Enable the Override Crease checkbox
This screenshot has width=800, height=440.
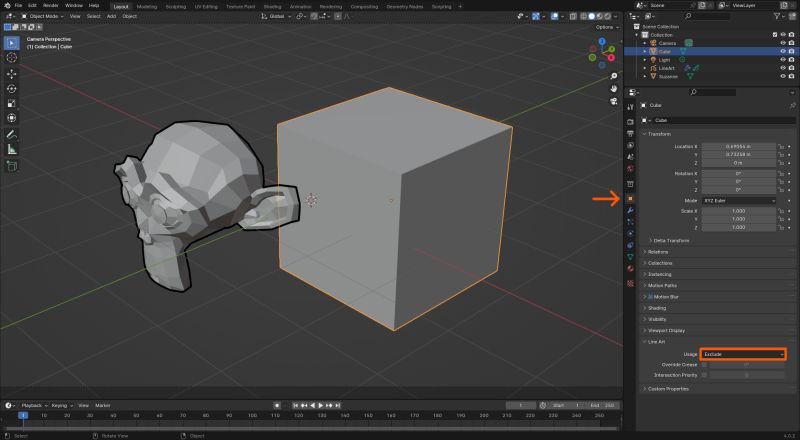click(705, 364)
